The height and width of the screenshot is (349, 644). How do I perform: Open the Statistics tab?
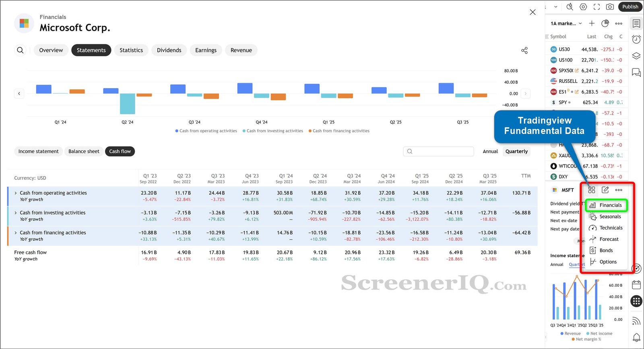click(131, 50)
